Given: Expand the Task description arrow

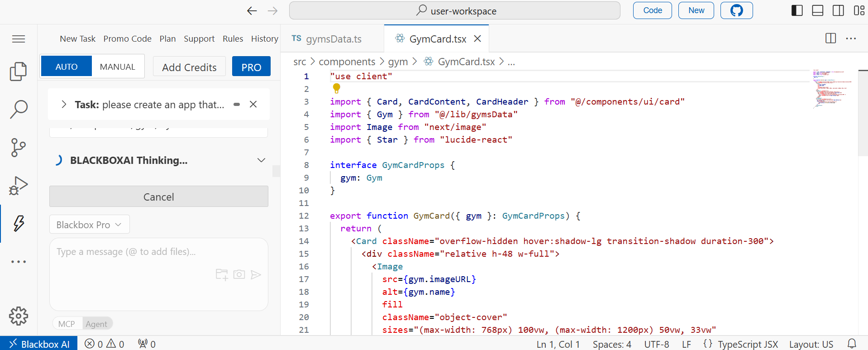Looking at the screenshot, I should (x=64, y=105).
